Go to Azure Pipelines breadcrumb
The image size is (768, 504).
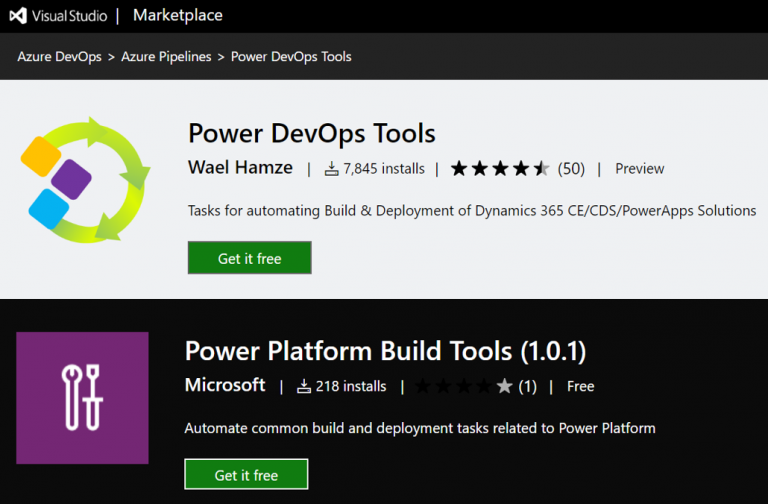pyautogui.click(x=166, y=57)
